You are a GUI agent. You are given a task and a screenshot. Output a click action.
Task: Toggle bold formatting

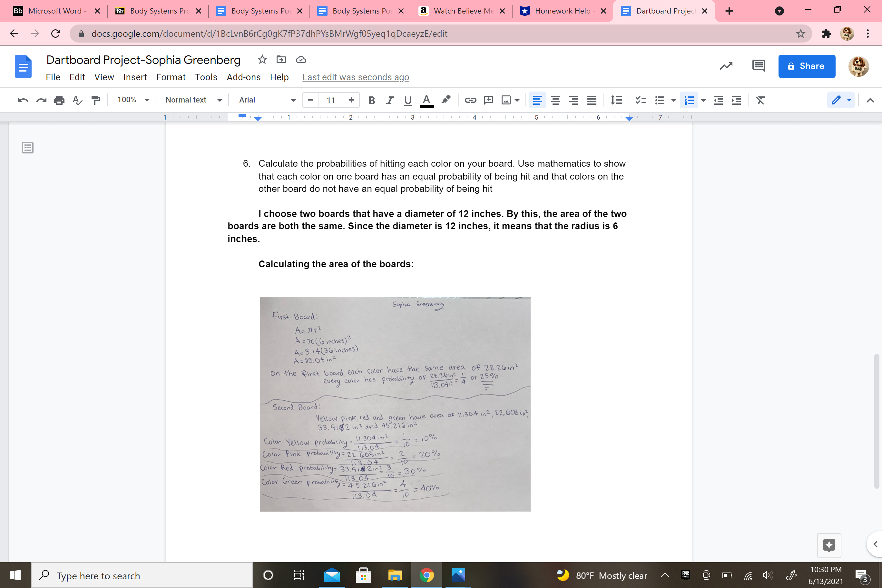(371, 100)
